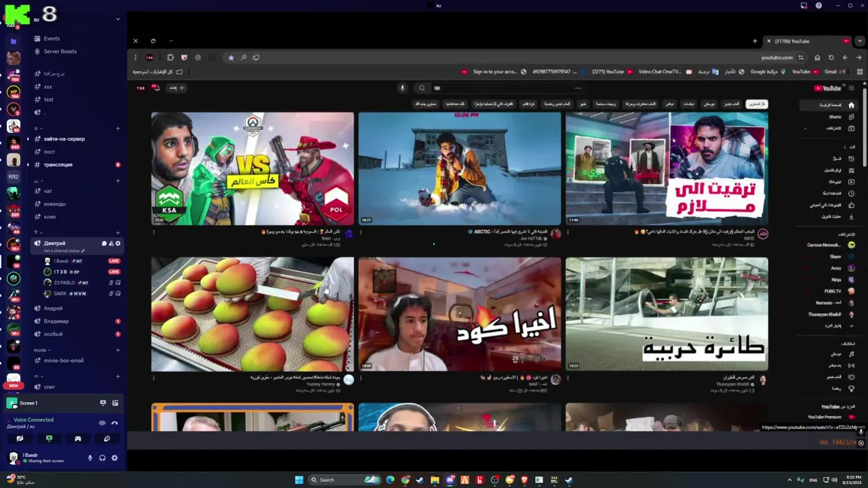Add a channel to the чат category
868x488 pixels.
pyautogui.click(x=118, y=181)
